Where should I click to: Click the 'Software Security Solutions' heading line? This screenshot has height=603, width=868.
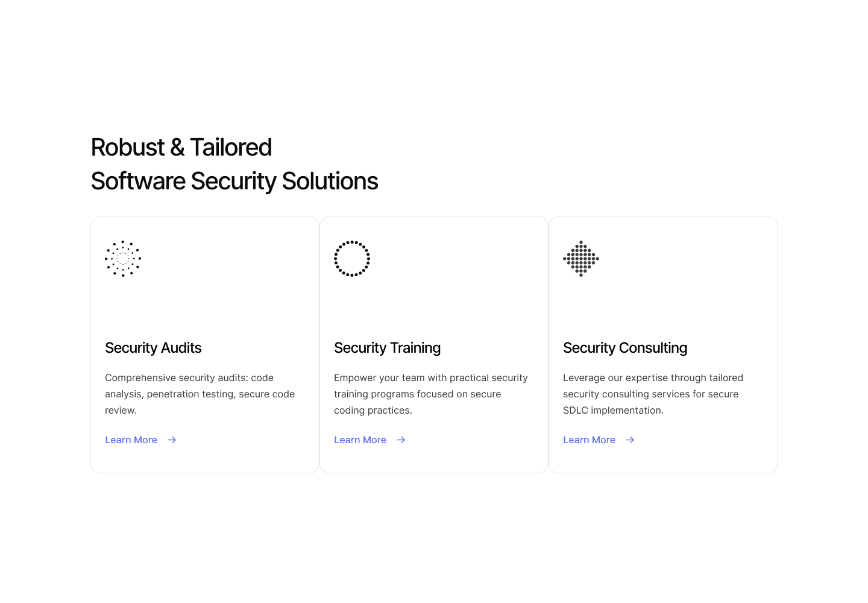pyautogui.click(x=234, y=181)
